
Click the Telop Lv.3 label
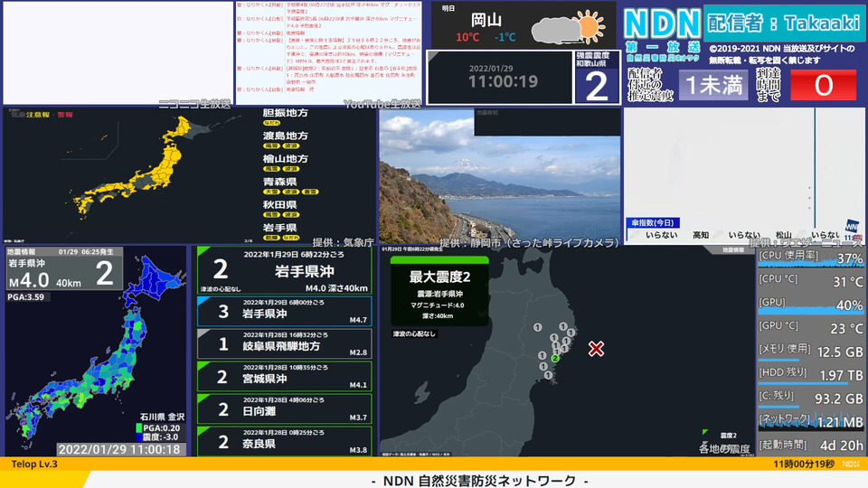pos(34,465)
